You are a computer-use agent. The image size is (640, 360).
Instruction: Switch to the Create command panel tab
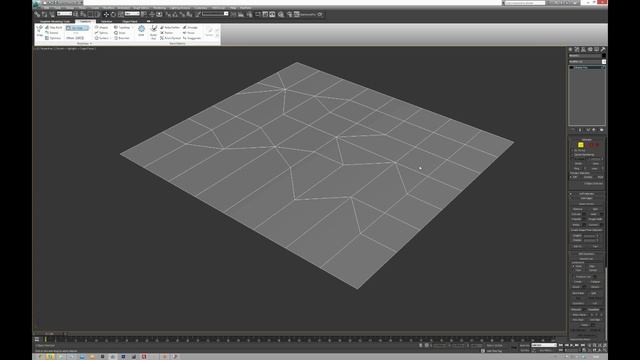point(570,49)
